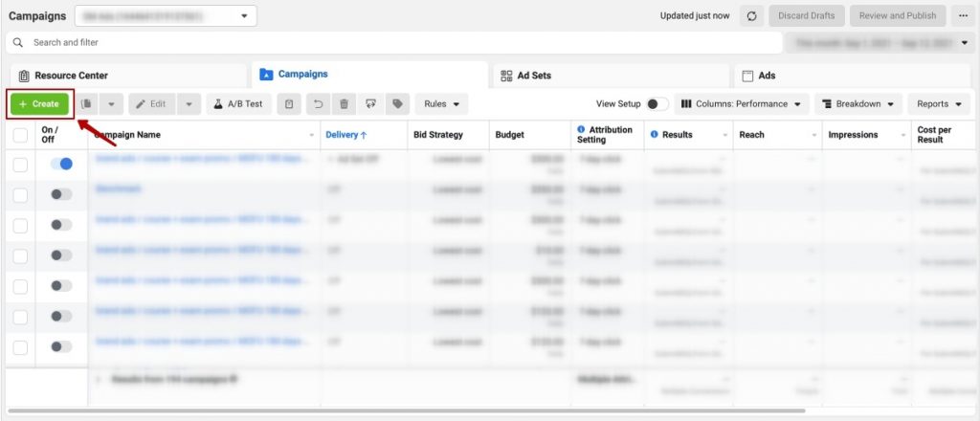Sort by the Delivery column header
Image resolution: width=980 pixels, height=421 pixels.
coord(346,135)
